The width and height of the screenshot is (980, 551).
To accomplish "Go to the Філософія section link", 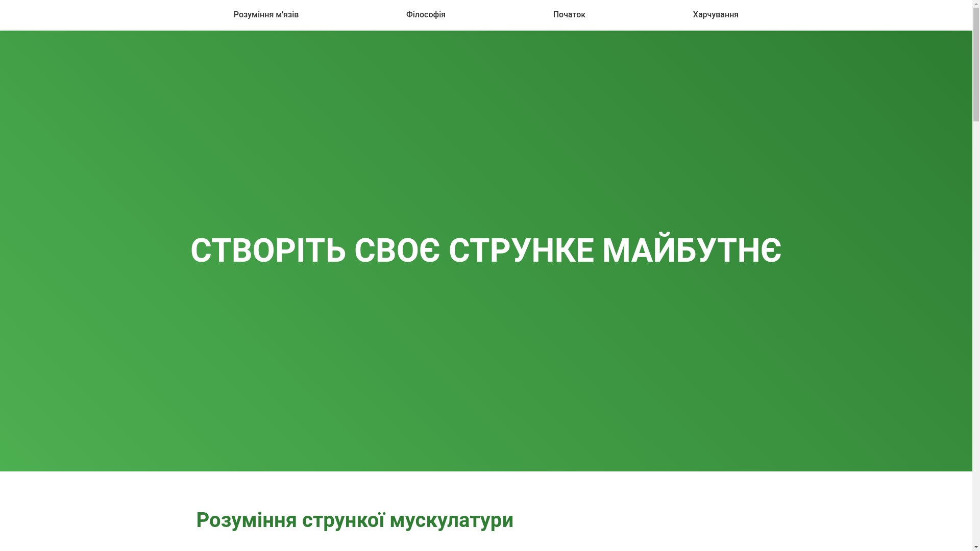I will [426, 15].
